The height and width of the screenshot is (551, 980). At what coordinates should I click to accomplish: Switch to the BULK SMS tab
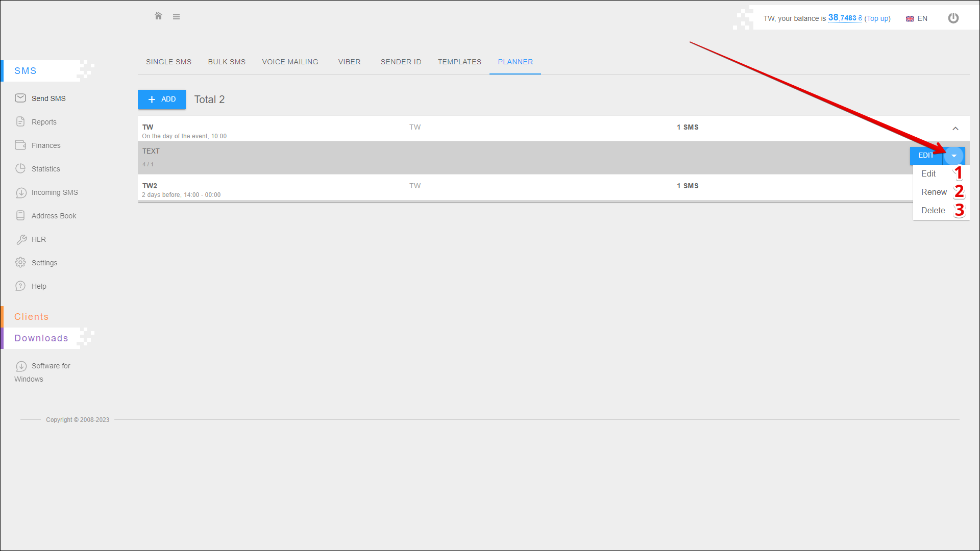point(227,62)
